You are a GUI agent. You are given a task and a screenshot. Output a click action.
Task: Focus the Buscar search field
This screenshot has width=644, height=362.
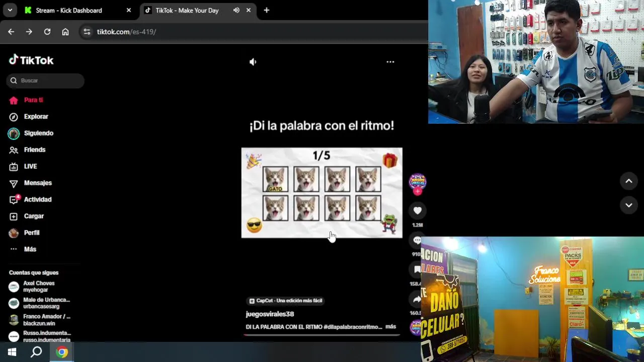point(45,80)
